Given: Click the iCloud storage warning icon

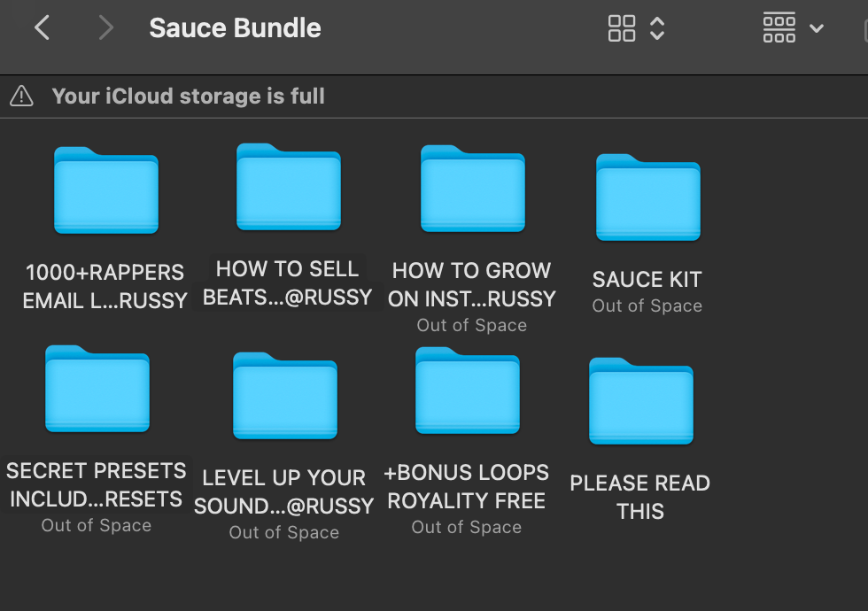Looking at the screenshot, I should pyautogui.click(x=22, y=96).
